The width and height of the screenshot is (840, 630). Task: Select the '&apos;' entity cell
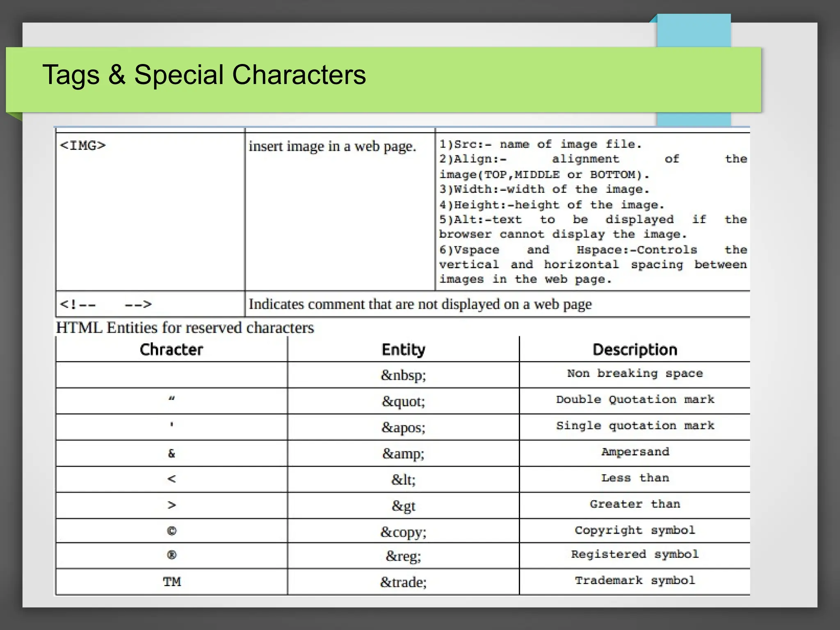(x=404, y=427)
